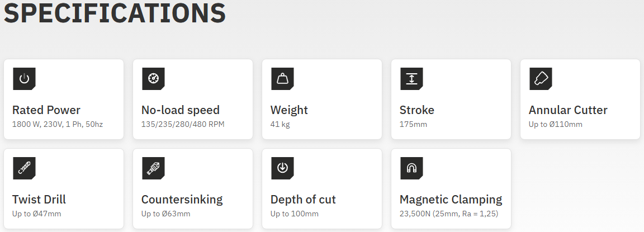The image size is (644, 232).
Task: Click the Weight kettlebell icon
Action: pyautogui.click(x=282, y=79)
